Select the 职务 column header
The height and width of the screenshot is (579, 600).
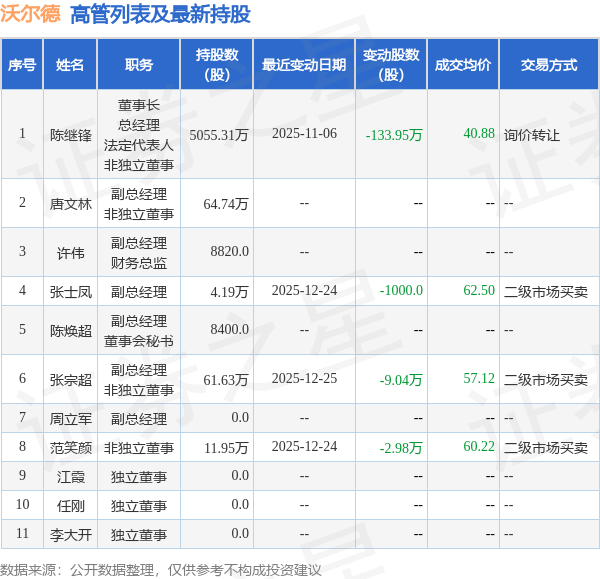point(139,65)
